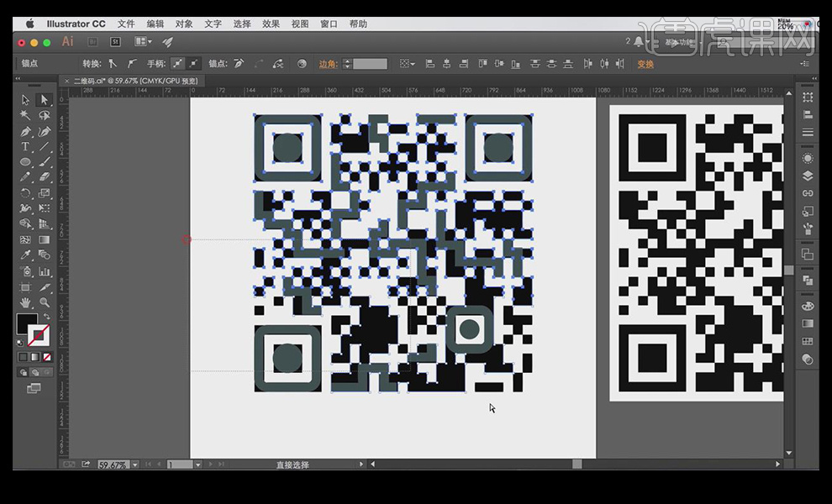Select the Zoom magnifier tool

coord(45,302)
